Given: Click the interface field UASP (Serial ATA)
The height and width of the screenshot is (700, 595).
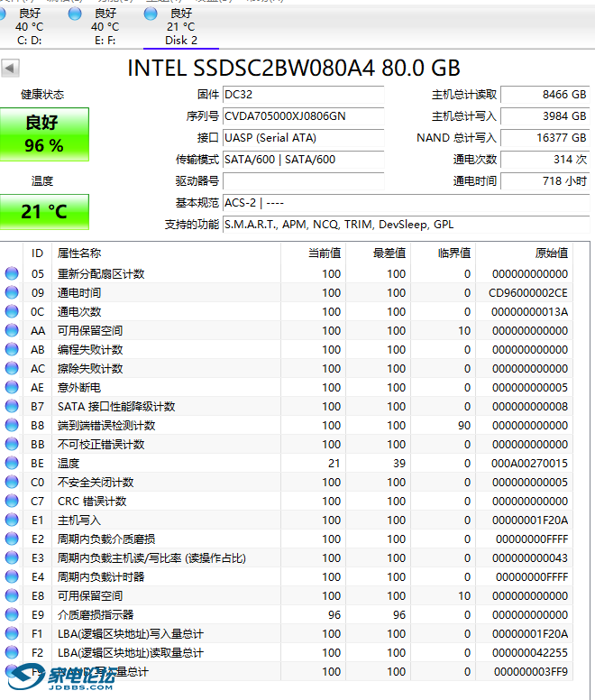Looking at the screenshot, I should (x=303, y=138).
